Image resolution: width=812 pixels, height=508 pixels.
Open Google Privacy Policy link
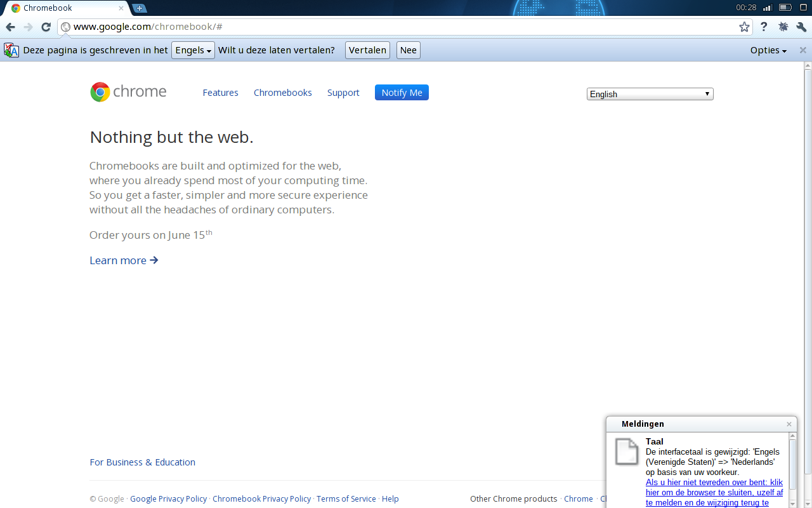[x=168, y=499]
